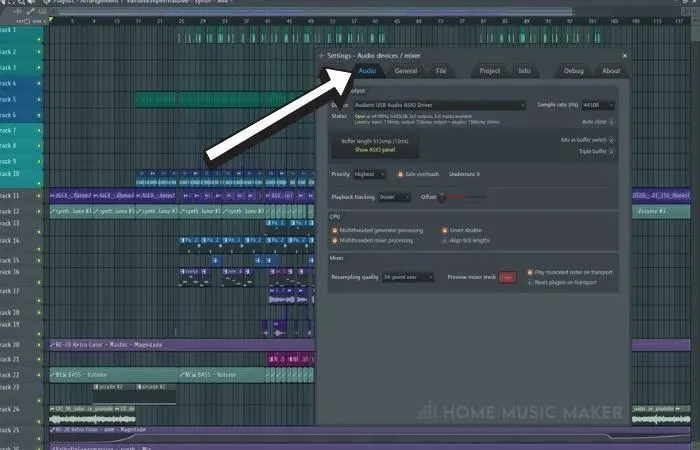Mute Track 12 with its green dot
The height and width of the screenshot is (450, 700).
click(x=39, y=212)
